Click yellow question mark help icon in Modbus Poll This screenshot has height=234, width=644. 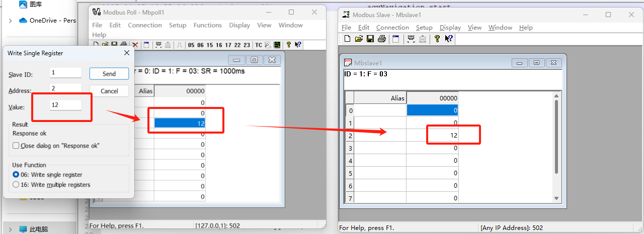(x=288, y=45)
